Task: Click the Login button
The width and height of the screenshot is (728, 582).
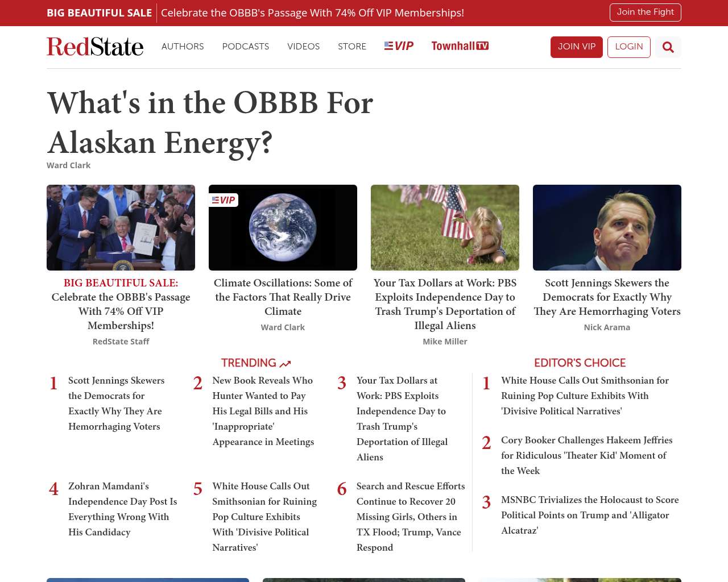Action: 629,47
